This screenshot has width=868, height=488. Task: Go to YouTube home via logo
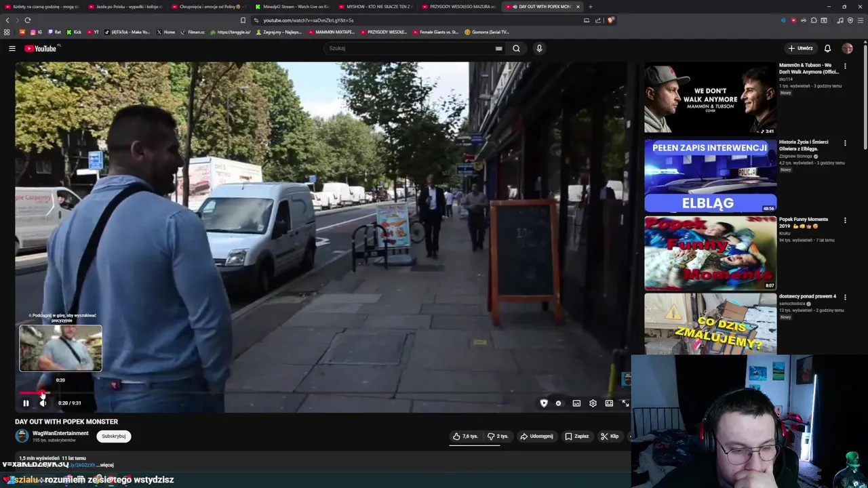(42, 48)
